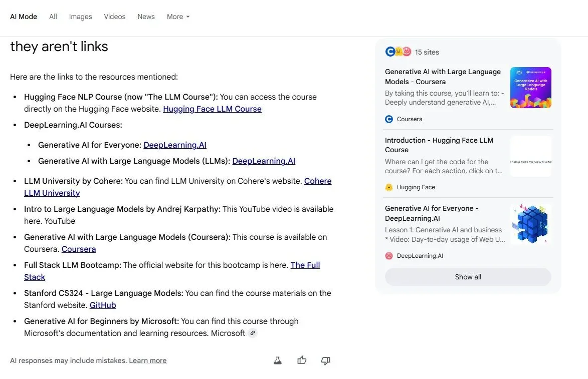The height and width of the screenshot is (379, 588).
Task: Open the Coursera link in the list
Action: tap(79, 249)
